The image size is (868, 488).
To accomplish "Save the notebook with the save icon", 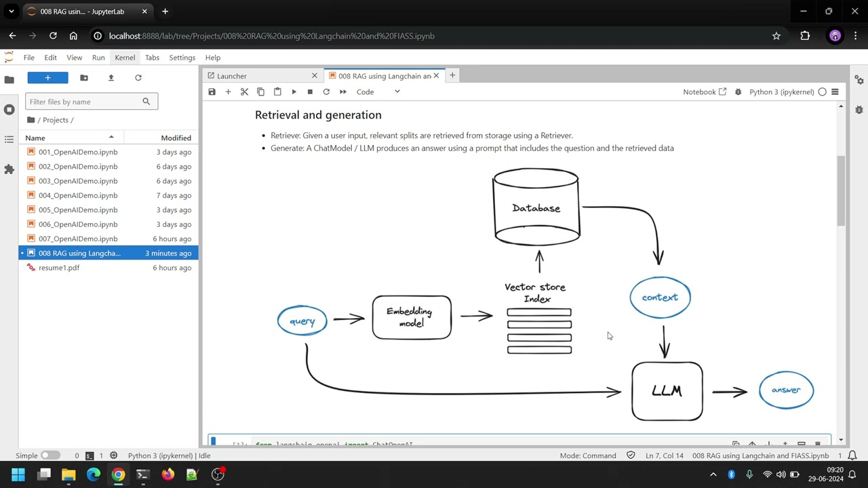I will pyautogui.click(x=212, y=91).
